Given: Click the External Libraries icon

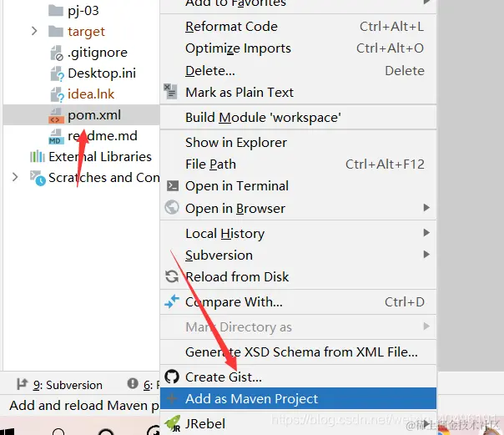Looking at the screenshot, I should pyautogui.click(x=38, y=157).
